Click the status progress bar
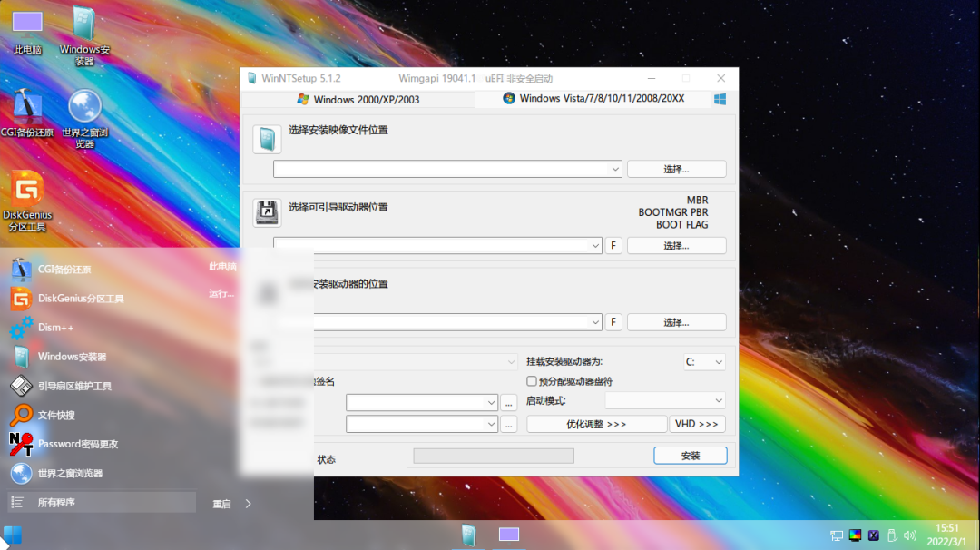Screen dimensions: 980x550 [494, 457]
